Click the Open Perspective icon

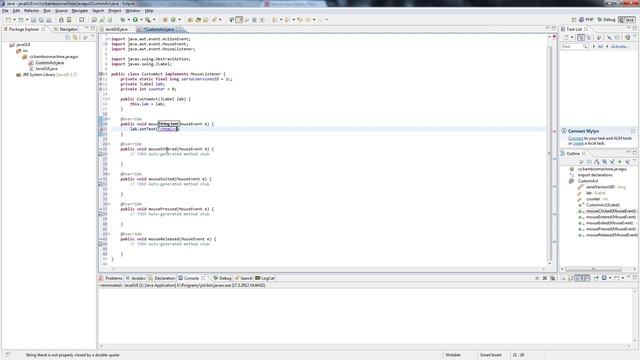tap(574, 20)
